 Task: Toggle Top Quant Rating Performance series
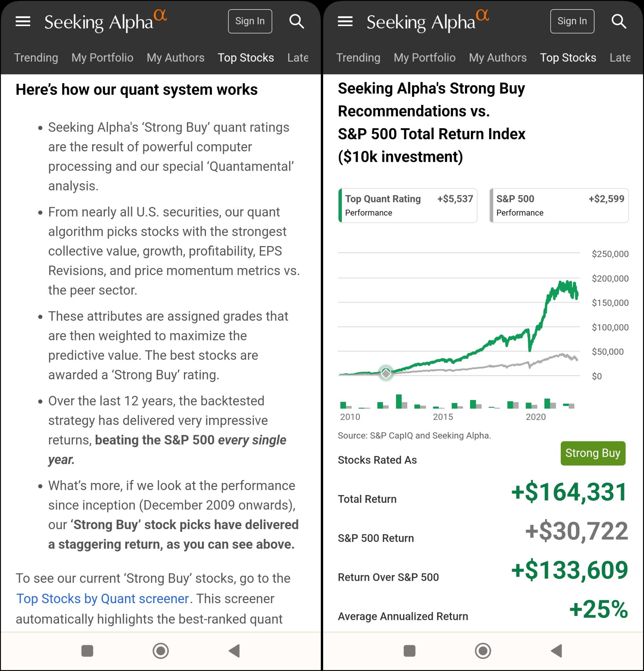click(x=407, y=205)
